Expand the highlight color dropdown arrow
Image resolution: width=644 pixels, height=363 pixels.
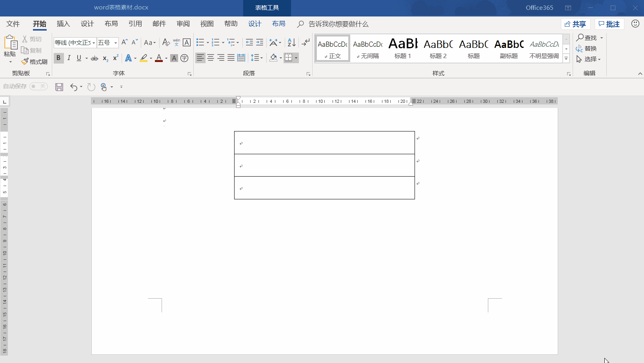click(151, 58)
